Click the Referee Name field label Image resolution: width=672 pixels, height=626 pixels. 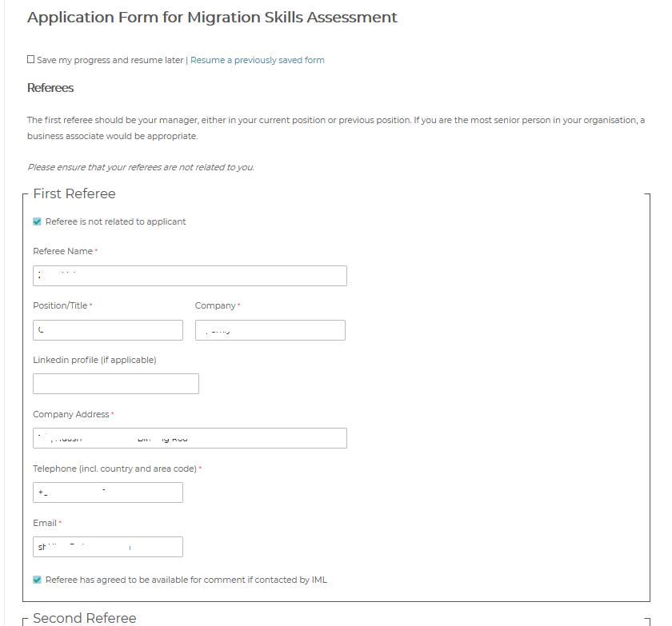pos(62,251)
